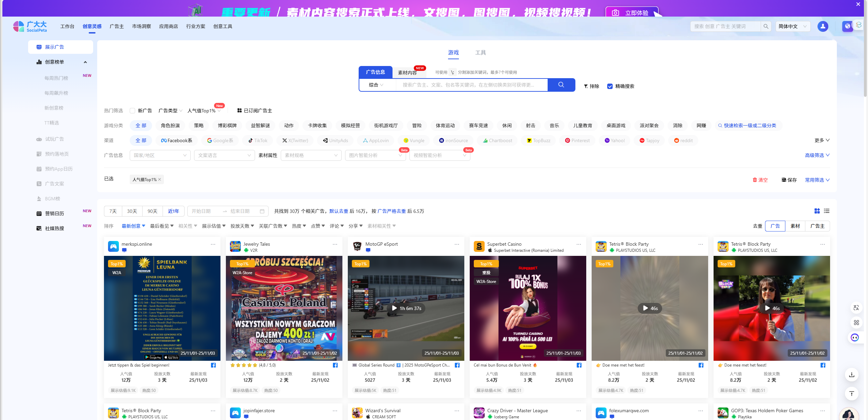Open the AI assistant icon on the right
This screenshot has height=420, width=868.
pyautogui.click(x=855, y=337)
